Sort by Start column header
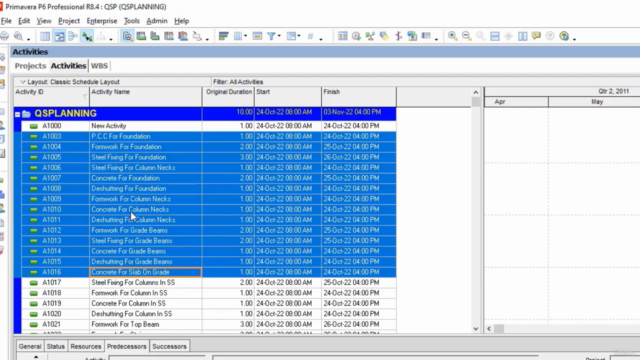This screenshot has height=360, width=640. coord(288,96)
